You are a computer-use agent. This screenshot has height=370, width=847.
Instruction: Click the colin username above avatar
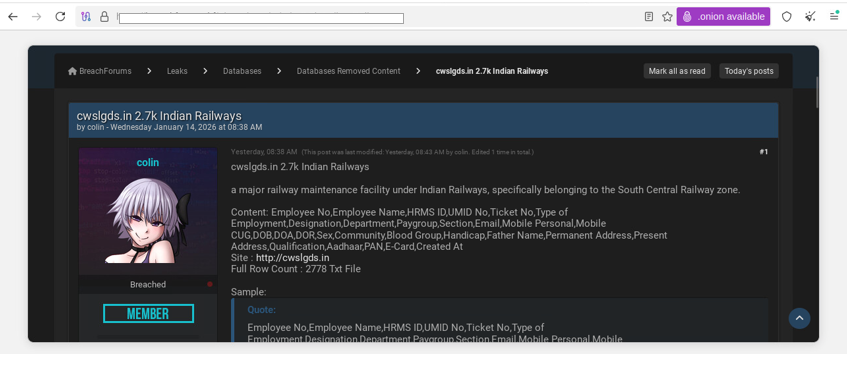[147, 163]
